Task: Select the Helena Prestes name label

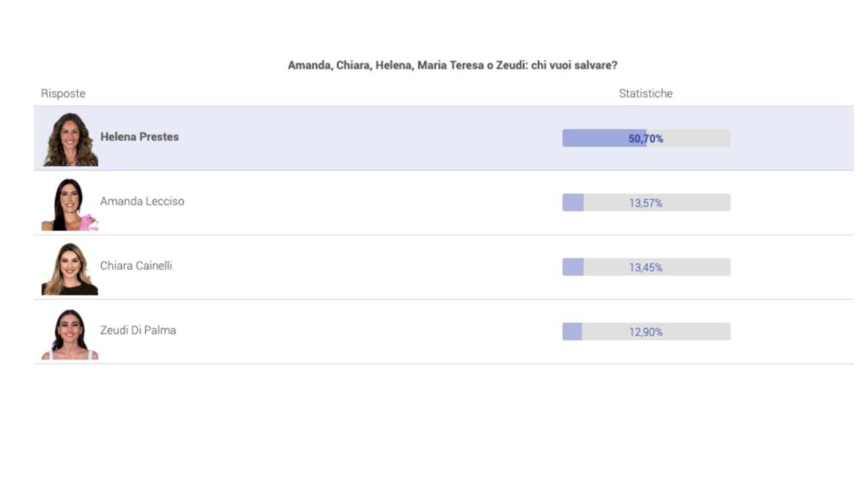Action: pos(140,136)
